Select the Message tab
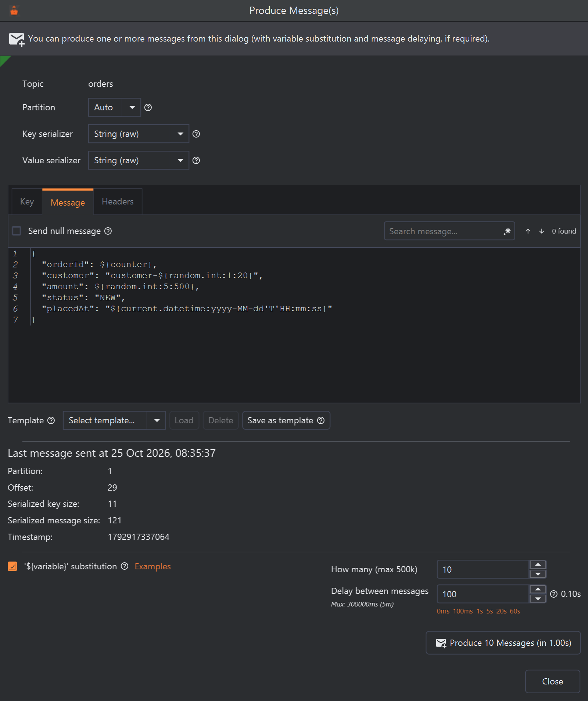This screenshot has width=588, height=701. (x=68, y=202)
